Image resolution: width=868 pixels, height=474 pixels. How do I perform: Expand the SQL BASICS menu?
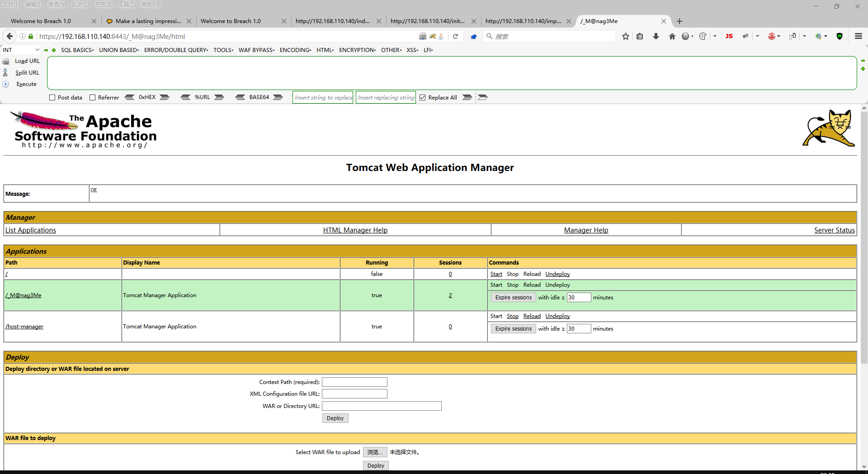coord(77,50)
